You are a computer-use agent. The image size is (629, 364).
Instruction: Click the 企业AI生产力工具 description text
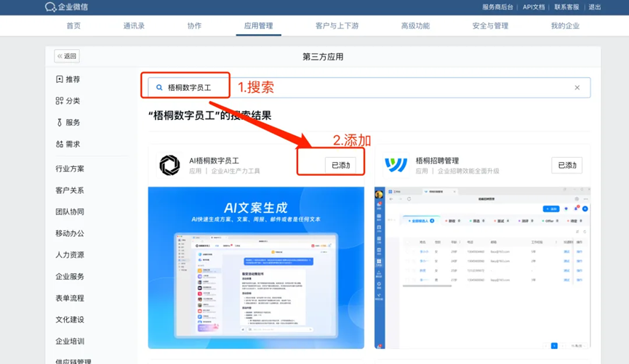[x=236, y=171]
